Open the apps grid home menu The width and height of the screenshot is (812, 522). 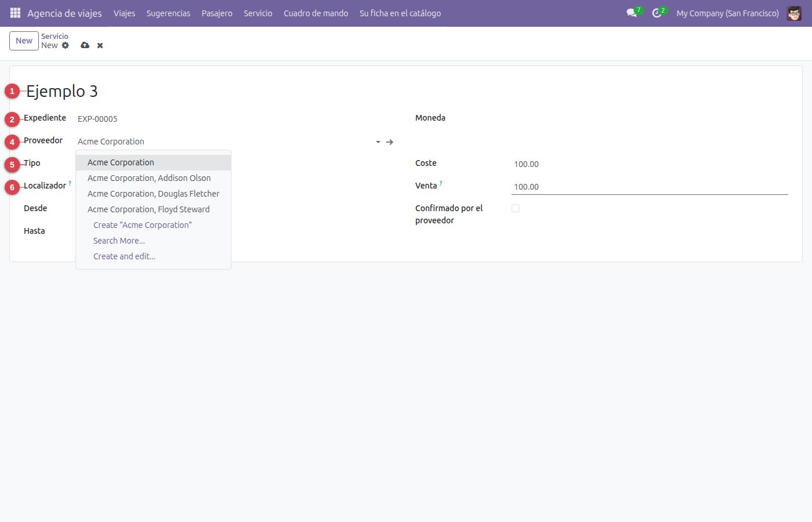[x=16, y=13]
